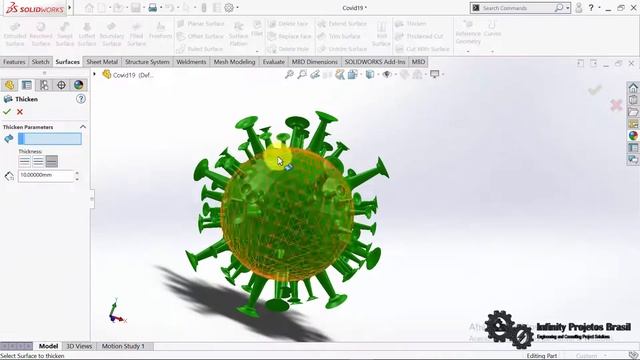Open View Orientation icon
Screen dimensions: 640x360
click(353, 74)
